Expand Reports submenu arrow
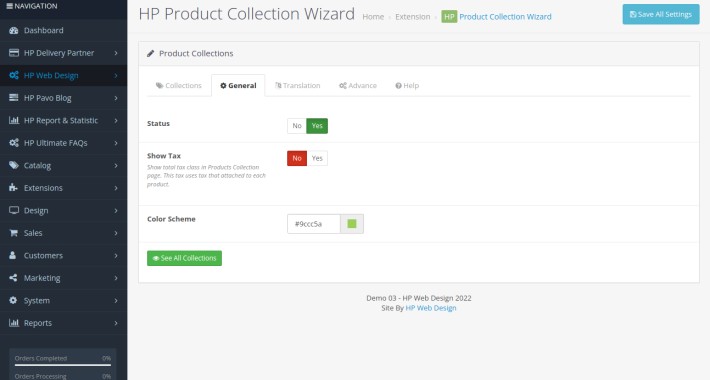 pos(116,323)
